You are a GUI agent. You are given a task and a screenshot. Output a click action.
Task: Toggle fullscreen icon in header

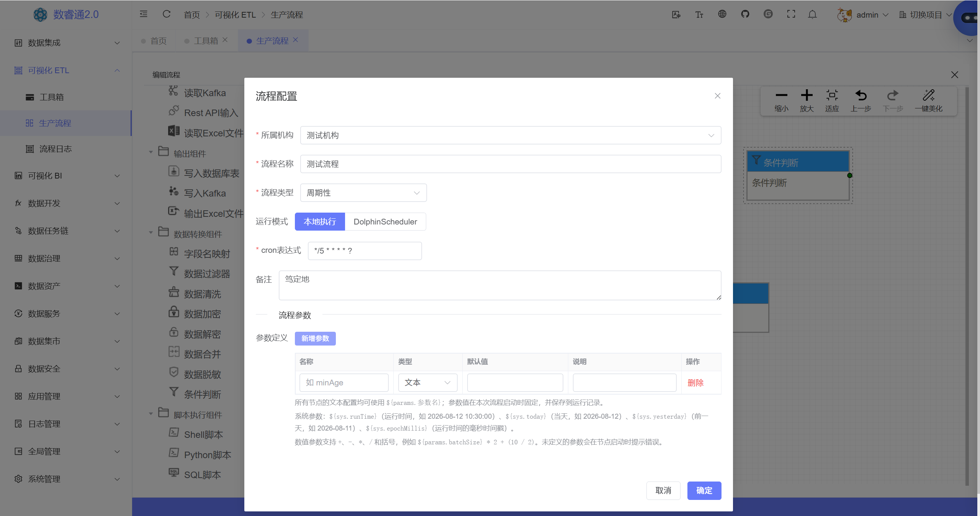(x=791, y=14)
